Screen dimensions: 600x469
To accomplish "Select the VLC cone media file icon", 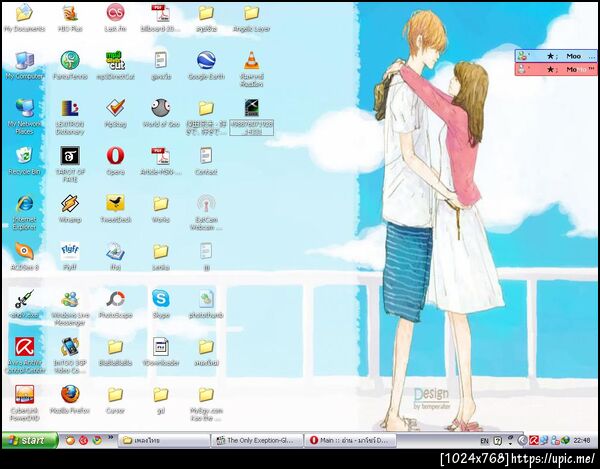I will click(251, 69).
